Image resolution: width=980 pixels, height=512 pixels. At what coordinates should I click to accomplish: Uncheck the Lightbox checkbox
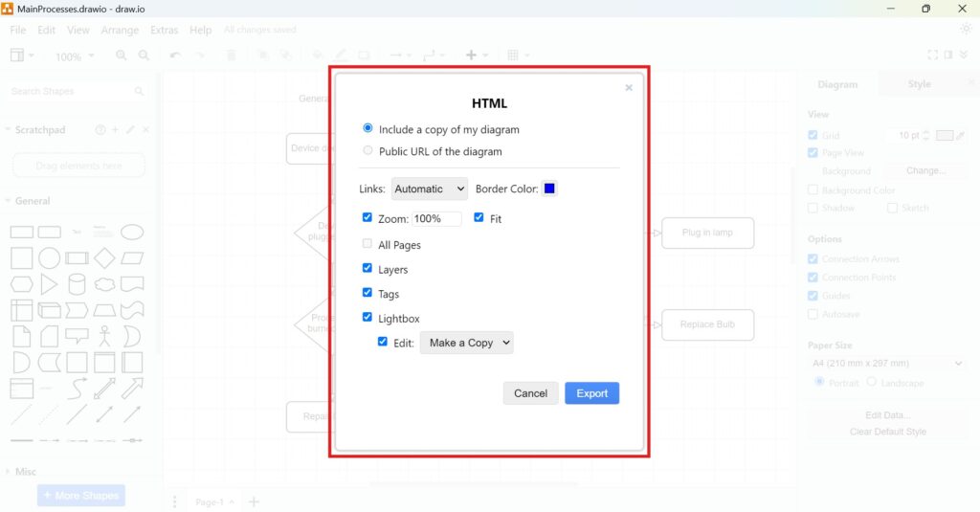(367, 318)
